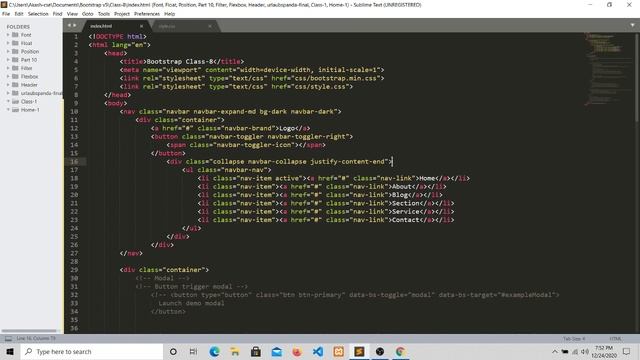Screen dimensions: 640x360
Task: Expand the Position folder
Action: pos(8,51)
